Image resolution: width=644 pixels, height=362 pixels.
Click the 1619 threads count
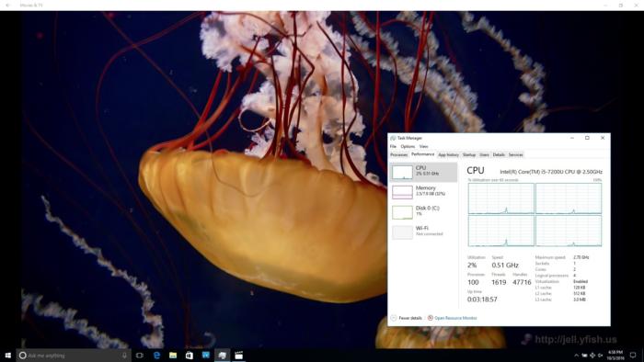coord(499,282)
